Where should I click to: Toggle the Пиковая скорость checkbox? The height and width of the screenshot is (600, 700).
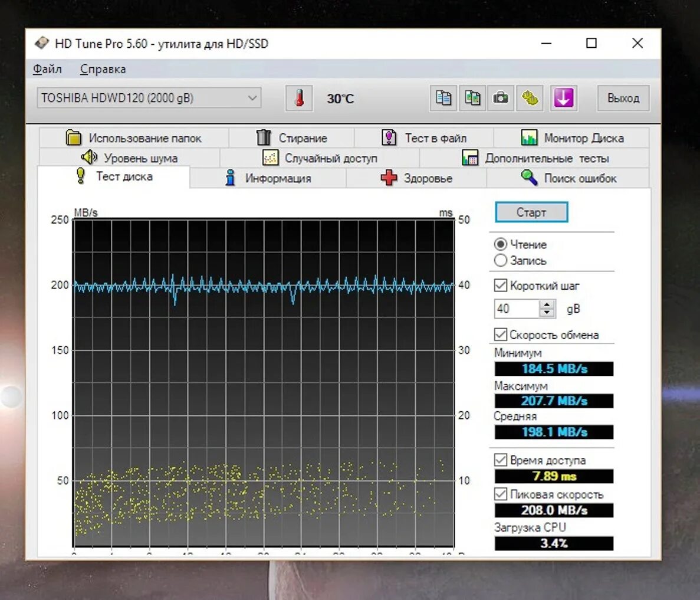coord(501,494)
